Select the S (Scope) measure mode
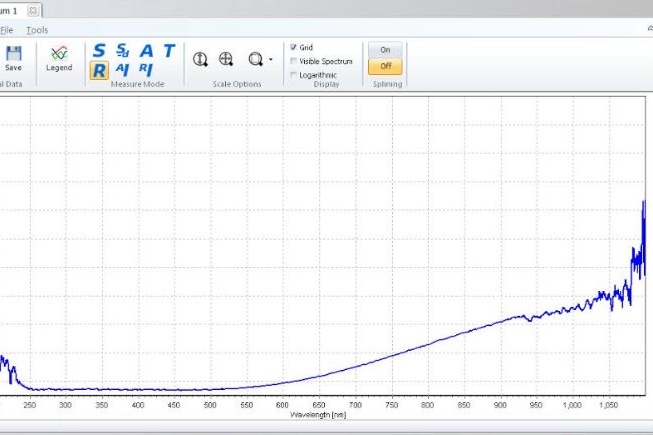The height and width of the screenshot is (435, 653). tap(99, 50)
